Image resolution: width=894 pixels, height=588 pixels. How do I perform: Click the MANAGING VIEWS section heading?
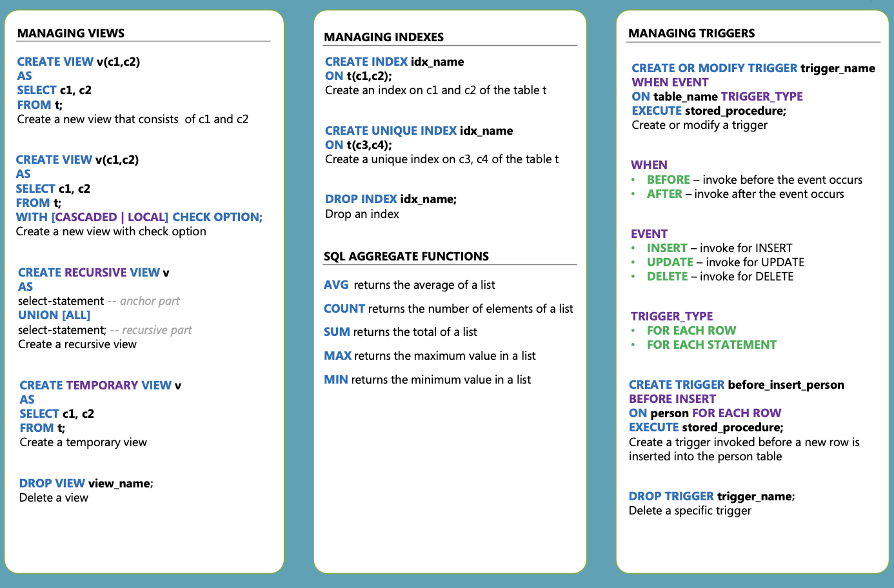pyautogui.click(x=71, y=33)
